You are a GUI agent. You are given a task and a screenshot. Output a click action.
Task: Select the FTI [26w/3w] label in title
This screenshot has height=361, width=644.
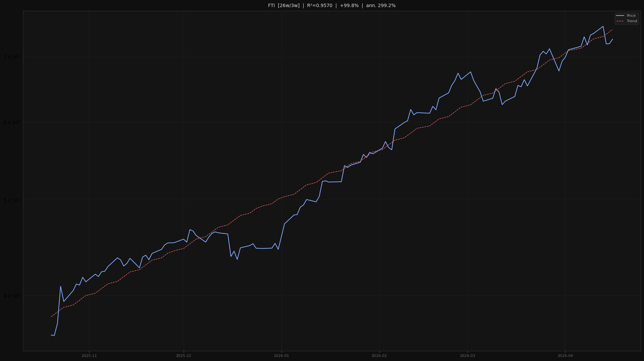coord(283,5)
